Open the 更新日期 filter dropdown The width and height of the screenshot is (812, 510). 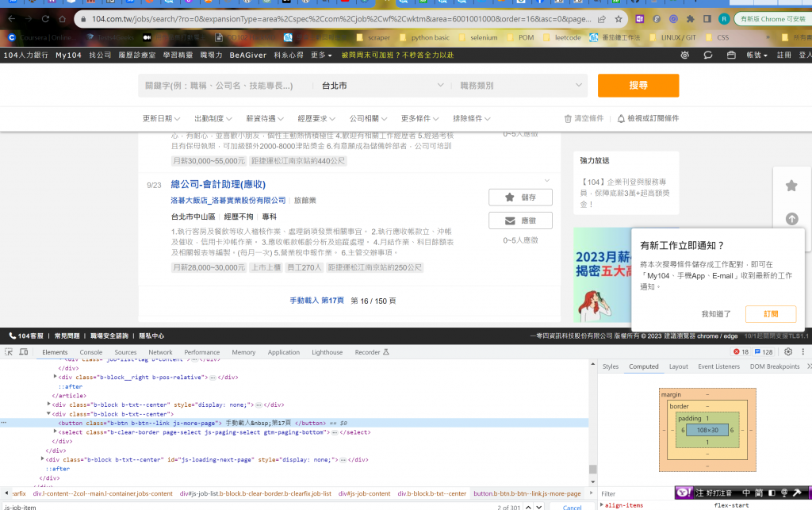tap(162, 118)
